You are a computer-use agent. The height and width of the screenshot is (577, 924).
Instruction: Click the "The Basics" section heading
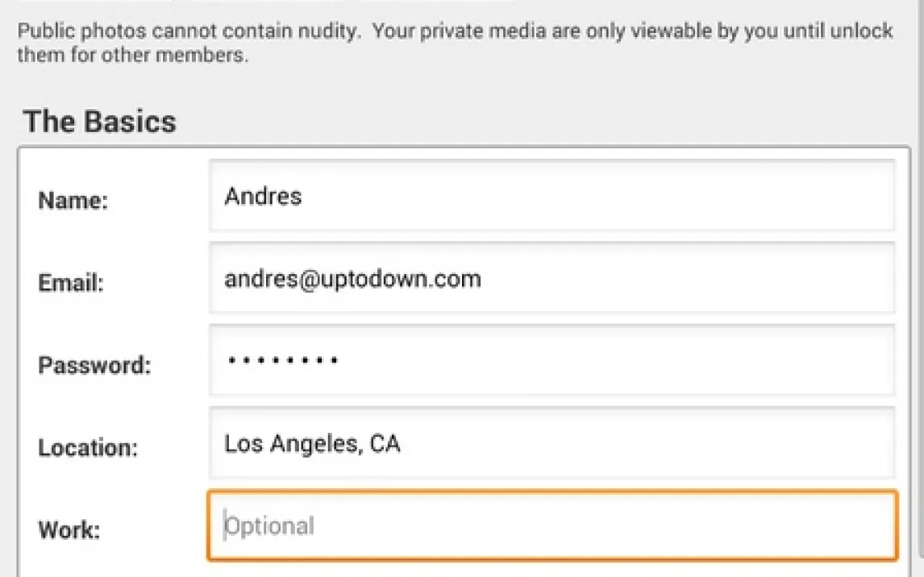tap(100, 122)
